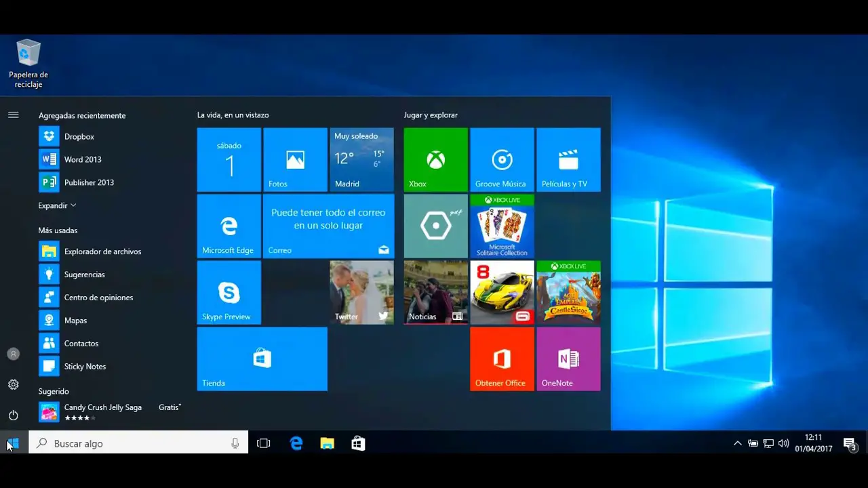Open Sticky Notes
The image size is (868, 488).
tap(108, 367)
